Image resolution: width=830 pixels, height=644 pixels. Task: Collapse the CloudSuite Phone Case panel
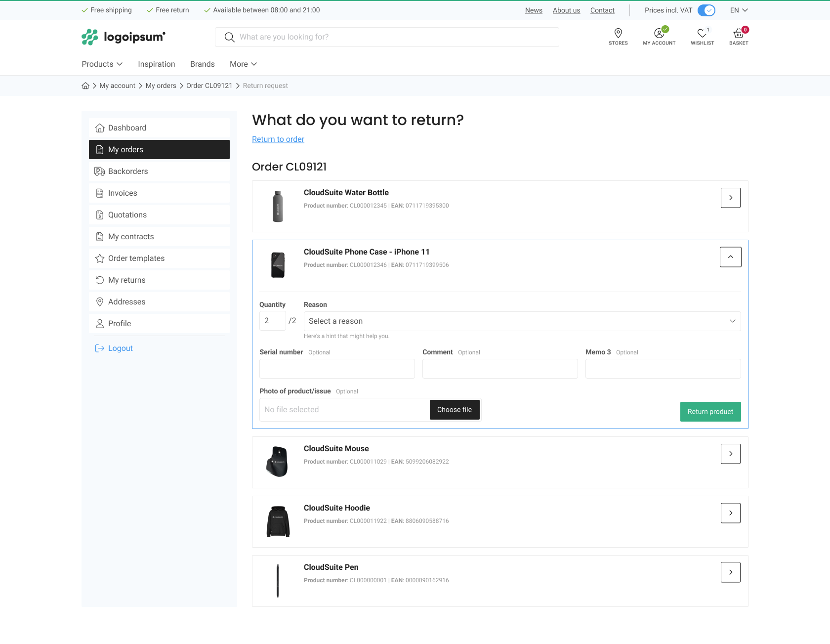click(x=730, y=257)
